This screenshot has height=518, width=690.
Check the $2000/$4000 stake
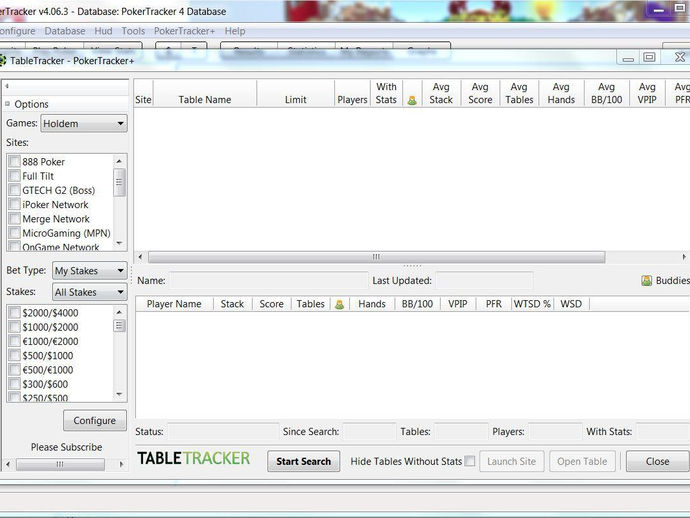[x=15, y=312]
